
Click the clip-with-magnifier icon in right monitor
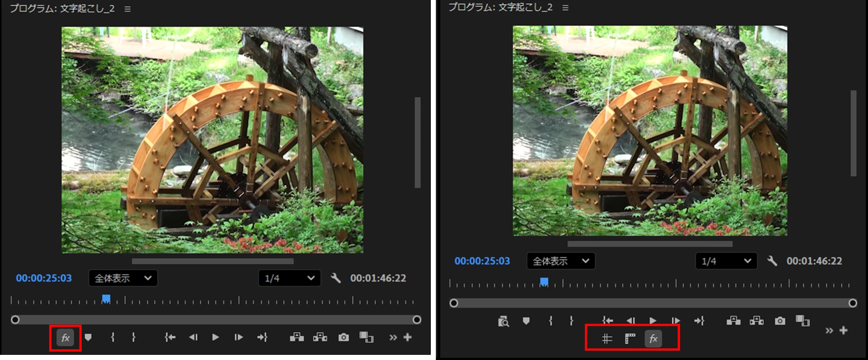click(504, 321)
